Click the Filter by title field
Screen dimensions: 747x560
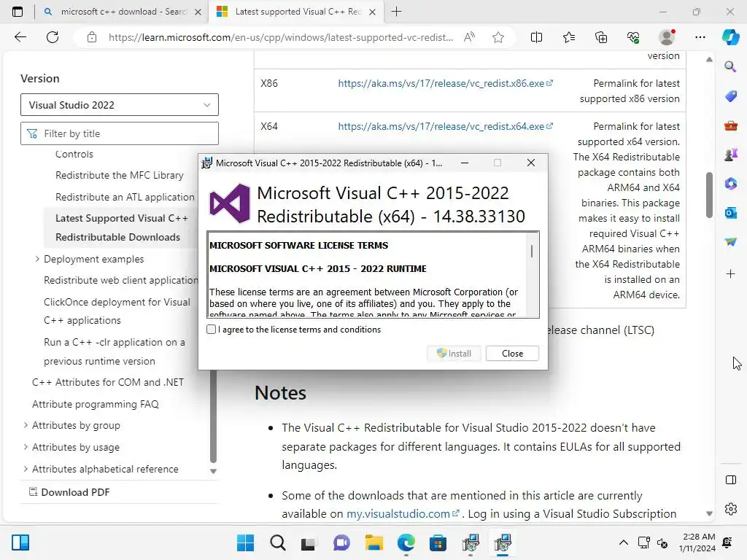coord(120,133)
